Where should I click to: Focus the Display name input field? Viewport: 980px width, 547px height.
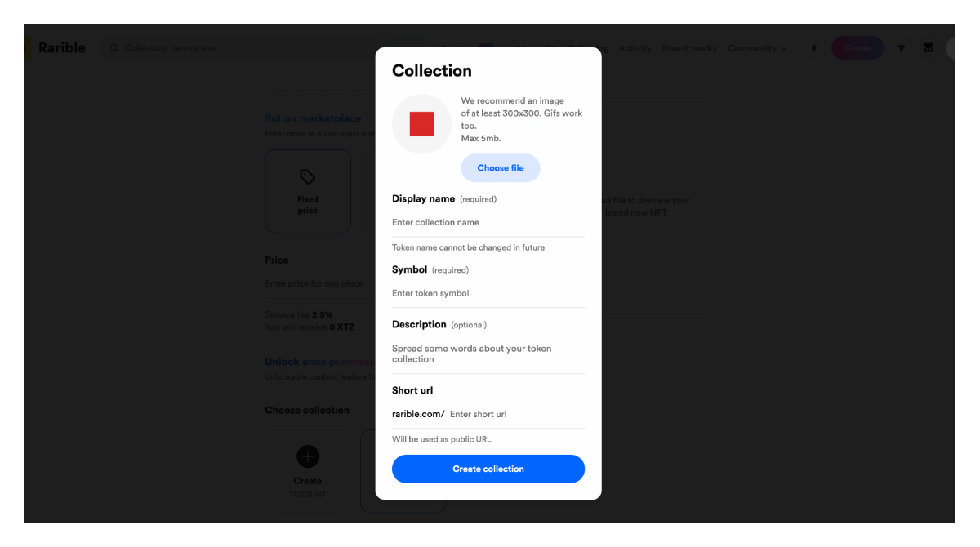pyautogui.click(x=488, y=222)
